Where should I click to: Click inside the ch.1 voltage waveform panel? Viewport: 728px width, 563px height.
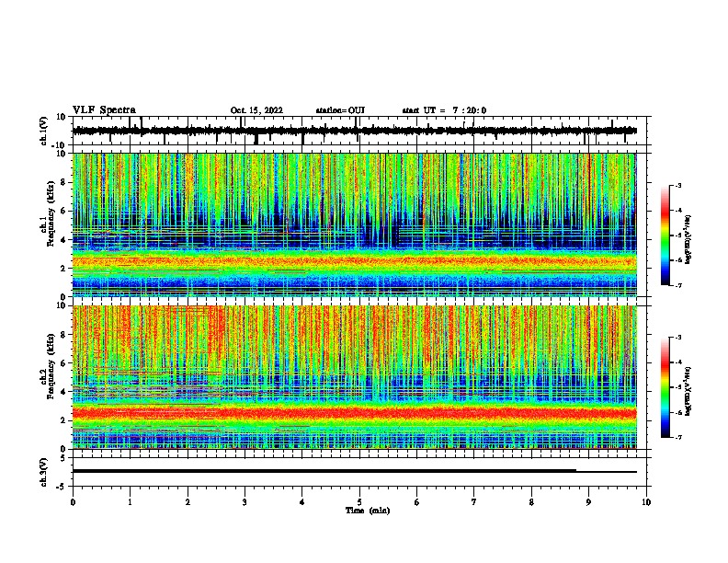click(359, 131)
